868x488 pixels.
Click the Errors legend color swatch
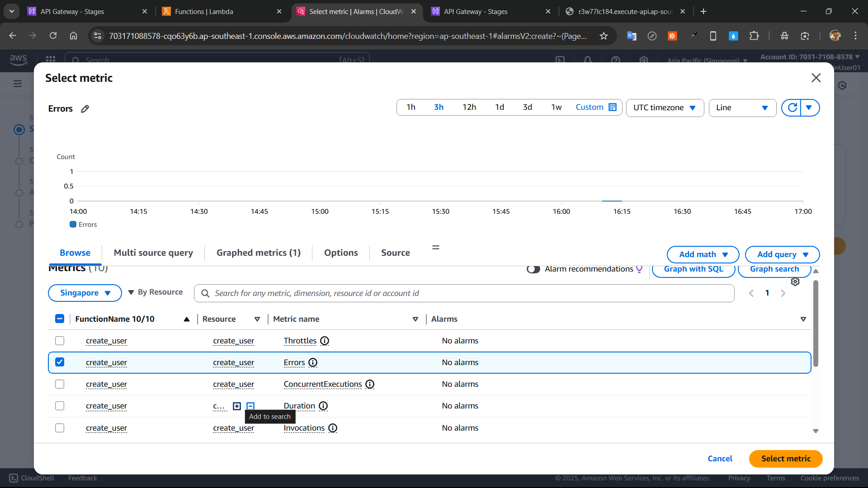73,225
